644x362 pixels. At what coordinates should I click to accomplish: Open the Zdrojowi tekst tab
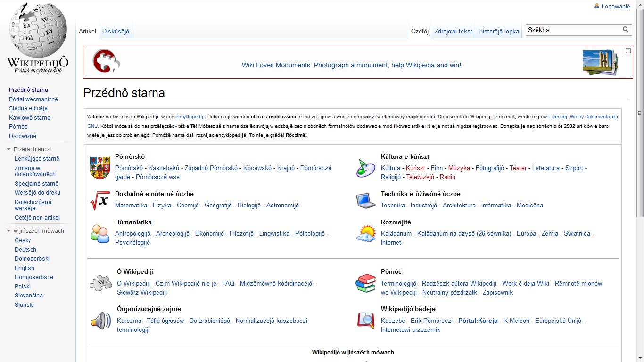coord(453,32)
